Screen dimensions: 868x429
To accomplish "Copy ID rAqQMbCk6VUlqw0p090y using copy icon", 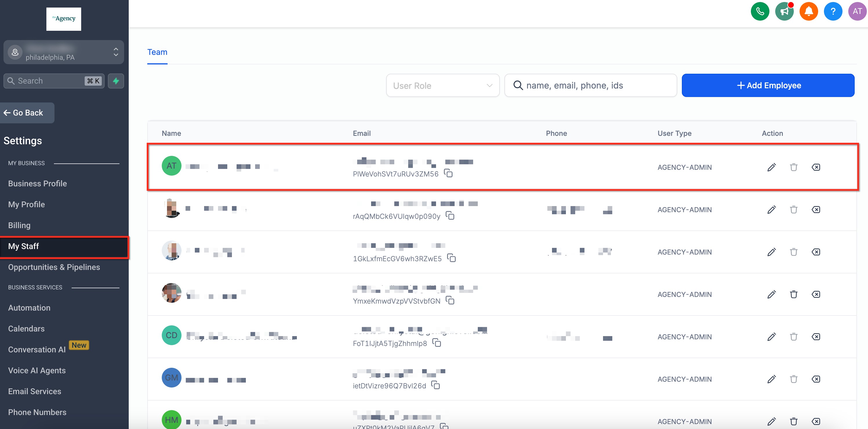I will coord(450,215).
